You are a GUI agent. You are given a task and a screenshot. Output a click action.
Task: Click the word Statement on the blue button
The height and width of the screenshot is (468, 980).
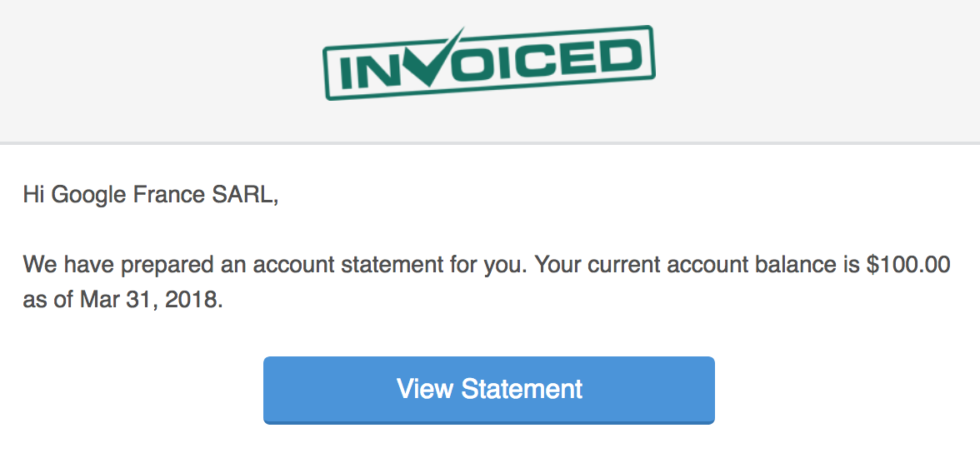[x=522, y=389]
